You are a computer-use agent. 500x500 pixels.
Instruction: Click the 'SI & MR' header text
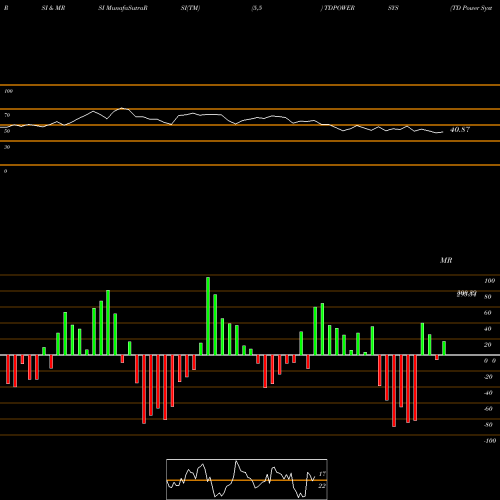[x=53, y=8]
